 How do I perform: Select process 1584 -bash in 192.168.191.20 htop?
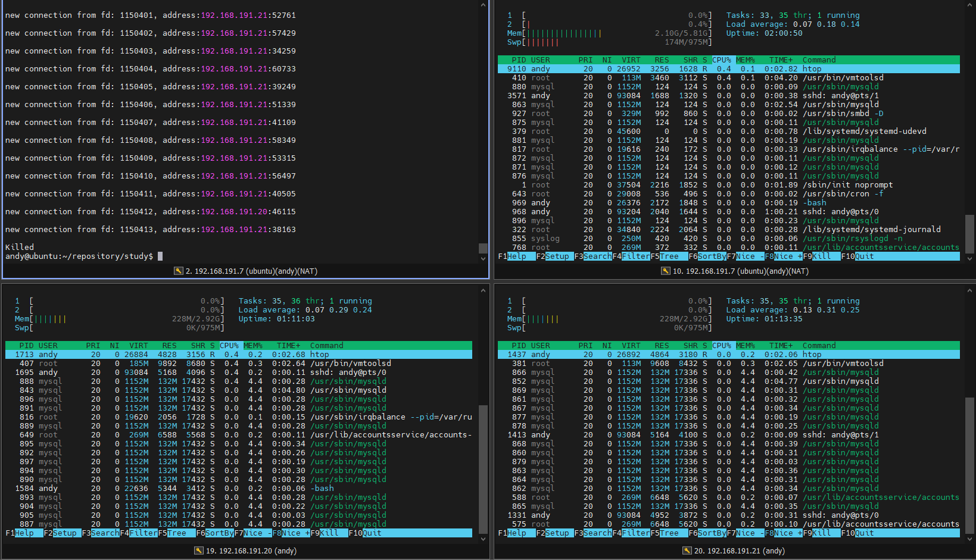[x=239, y=489]
